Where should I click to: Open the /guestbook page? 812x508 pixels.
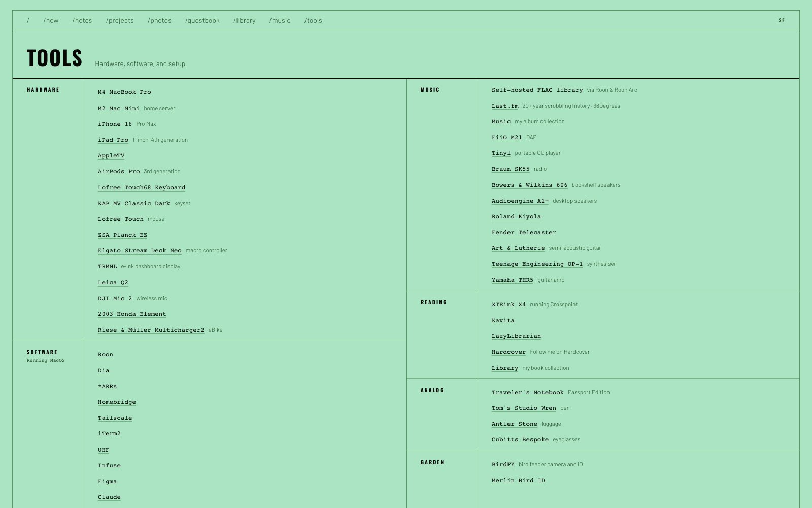click(202, 21)
